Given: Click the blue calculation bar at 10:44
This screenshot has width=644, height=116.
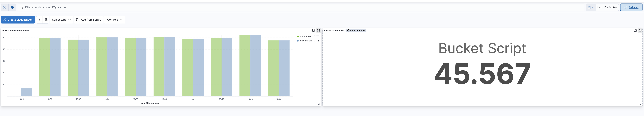Looking at the screenshot, I should (x=284, y=68).
